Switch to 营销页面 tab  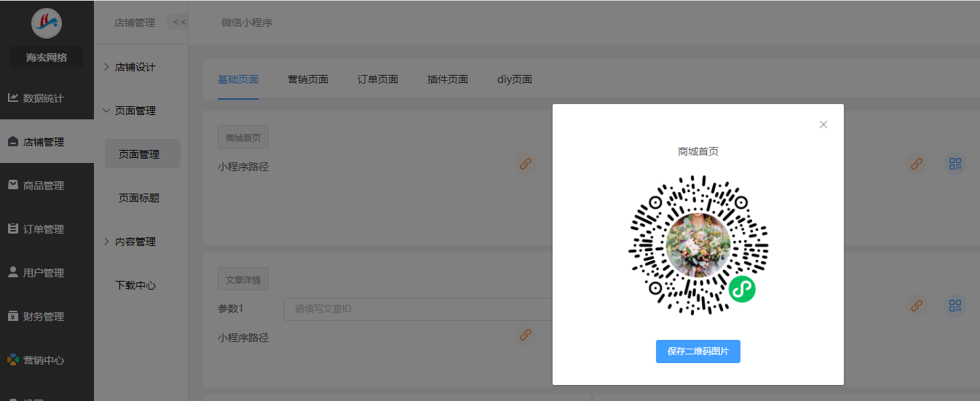[x=308, y=79]
